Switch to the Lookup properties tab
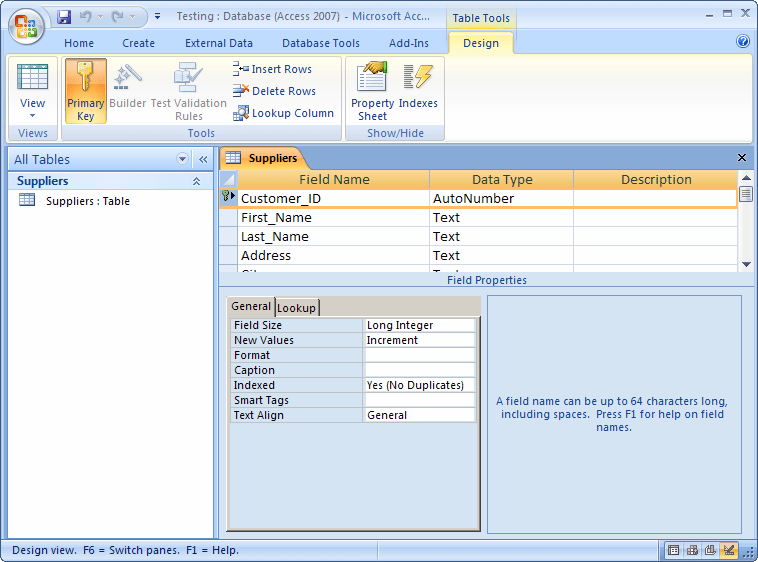The height and width of the screenshot is (562, 758). point(296,308)
